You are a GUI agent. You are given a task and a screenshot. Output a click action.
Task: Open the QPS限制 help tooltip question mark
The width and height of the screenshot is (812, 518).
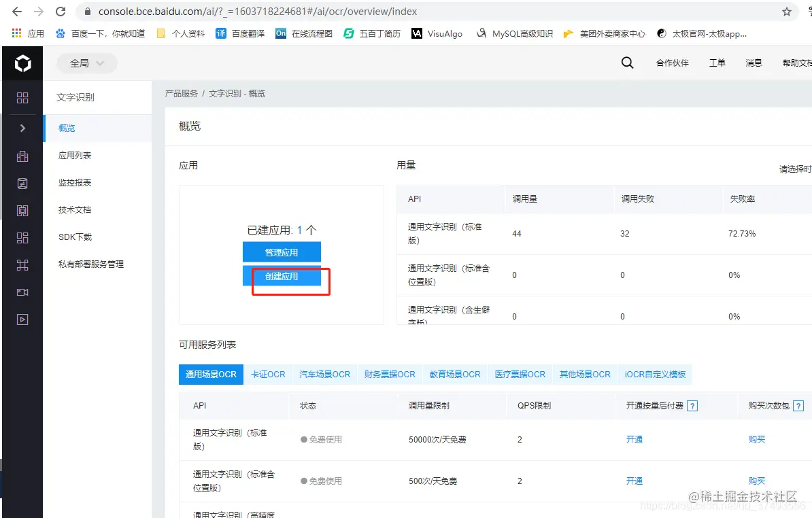[692, 406]
